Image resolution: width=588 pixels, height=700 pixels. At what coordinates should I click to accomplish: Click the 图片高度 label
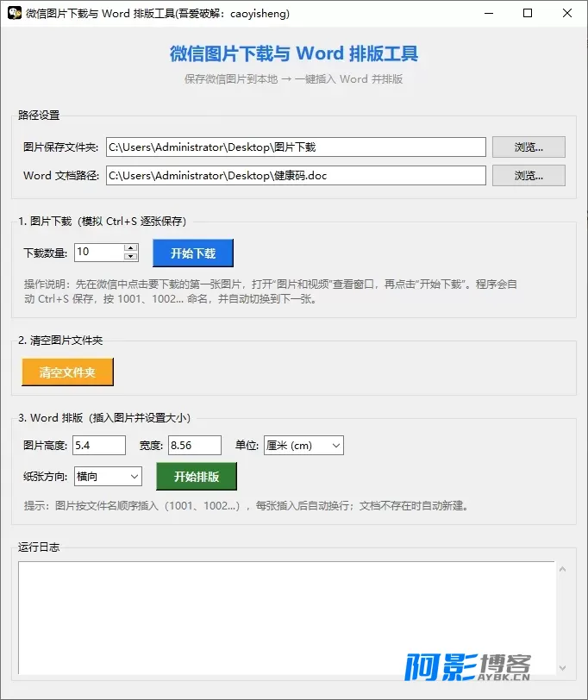pyautogui.click(x=45, y=446)
